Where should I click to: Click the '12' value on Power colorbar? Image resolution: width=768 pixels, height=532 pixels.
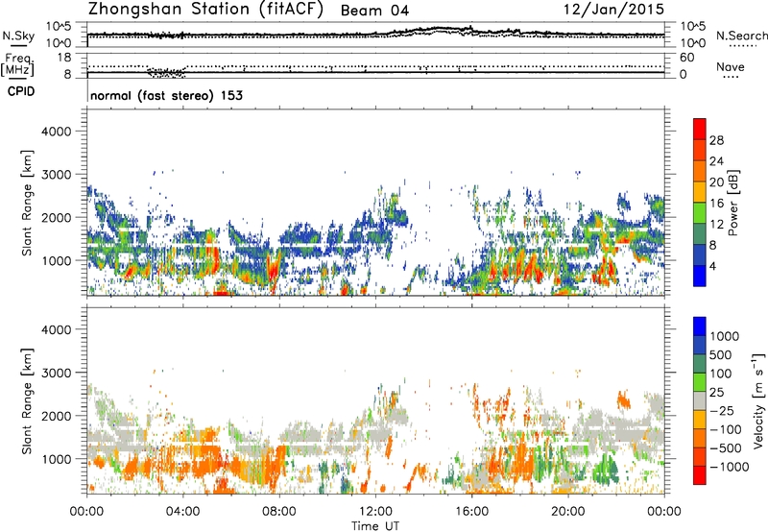(x=716, y=225)
